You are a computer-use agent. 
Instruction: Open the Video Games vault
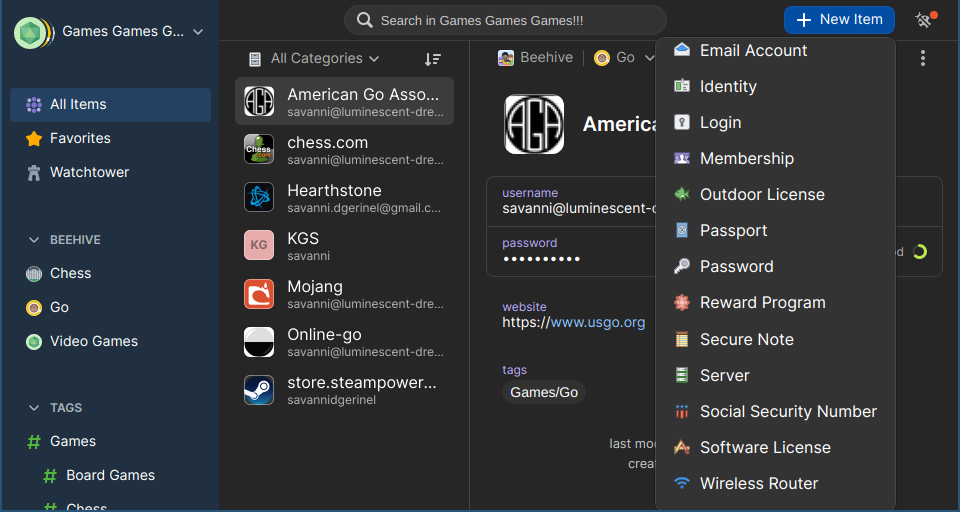[110, 342]
